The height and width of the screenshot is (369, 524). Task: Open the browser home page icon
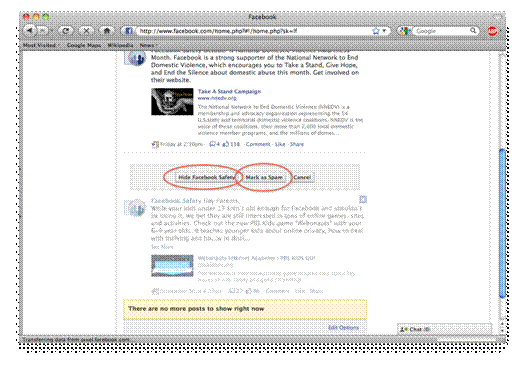coord(107,31)
